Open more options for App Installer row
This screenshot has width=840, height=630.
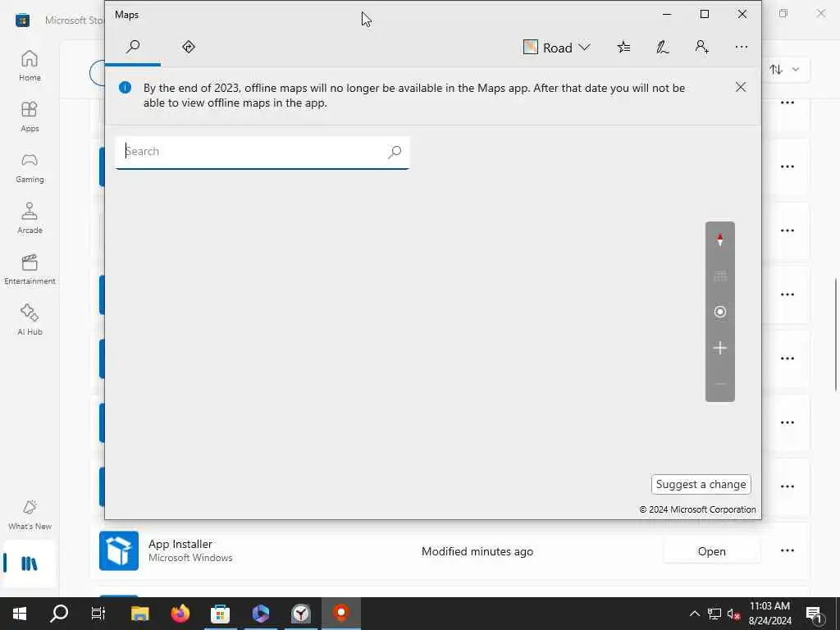coord(787,550)
